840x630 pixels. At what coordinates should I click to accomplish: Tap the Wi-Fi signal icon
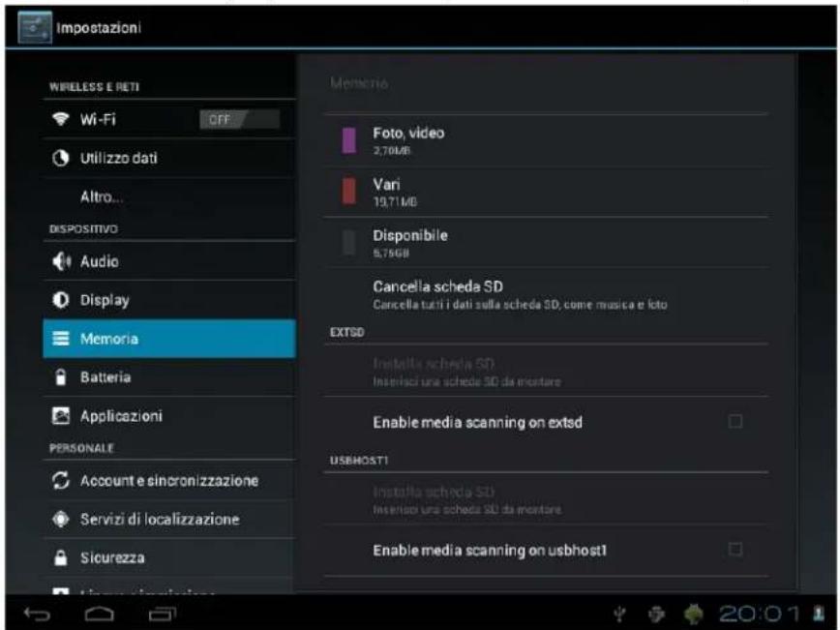(x=61, y=118)
